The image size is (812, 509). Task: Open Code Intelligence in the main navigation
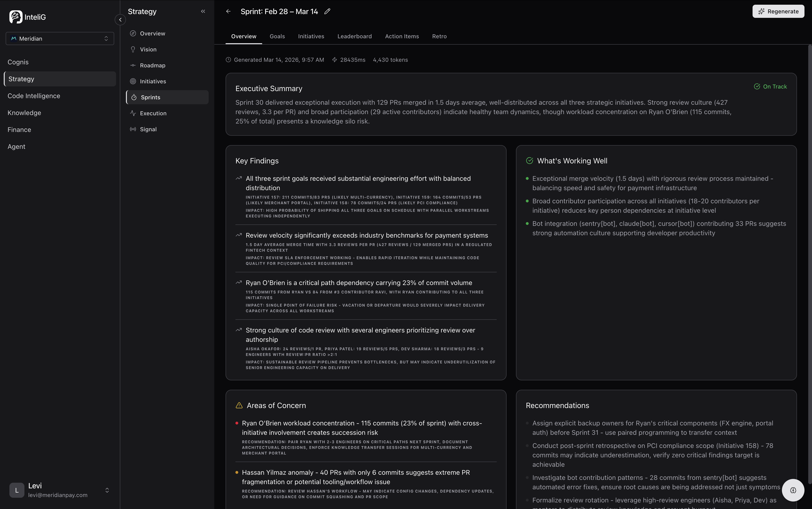34,96
